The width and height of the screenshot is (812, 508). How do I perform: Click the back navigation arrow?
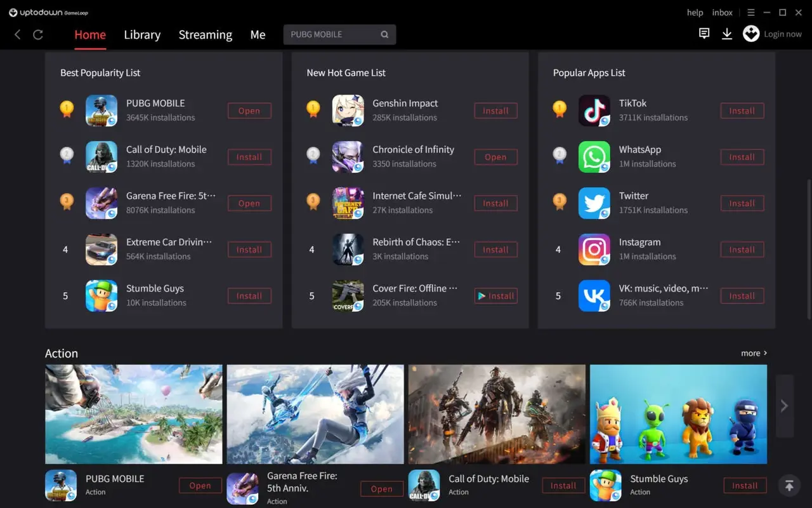point(16,35)
